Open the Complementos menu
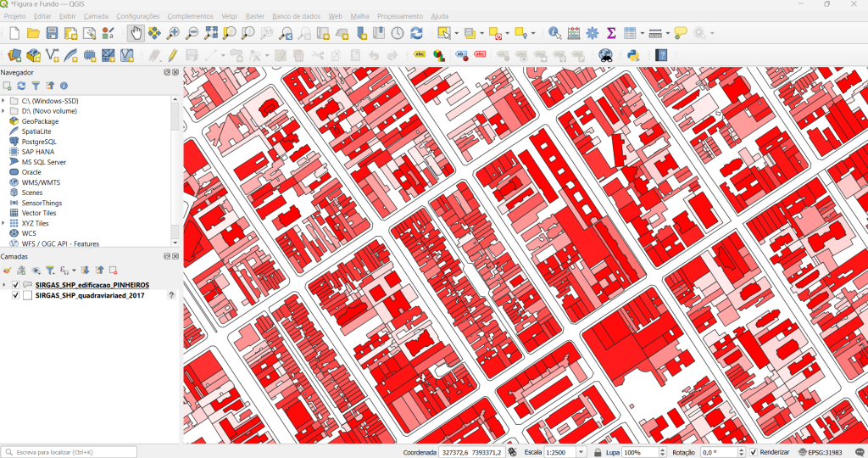868x458 pixels. click(190, 16)
